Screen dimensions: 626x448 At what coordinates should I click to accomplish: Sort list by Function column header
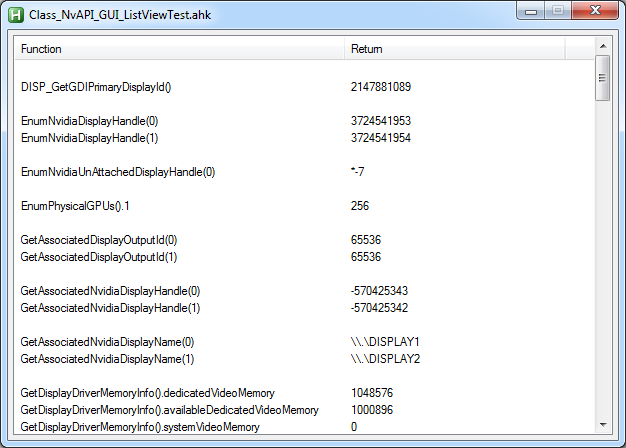point(180,49)
